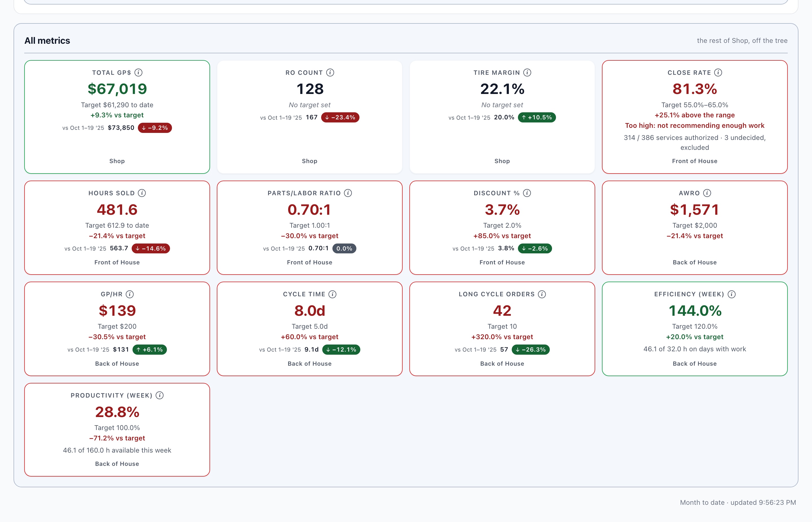Viewport: 812px width, 522px height.
Task: Select the Hours Sold value 481.6
Action: point(117,210)
